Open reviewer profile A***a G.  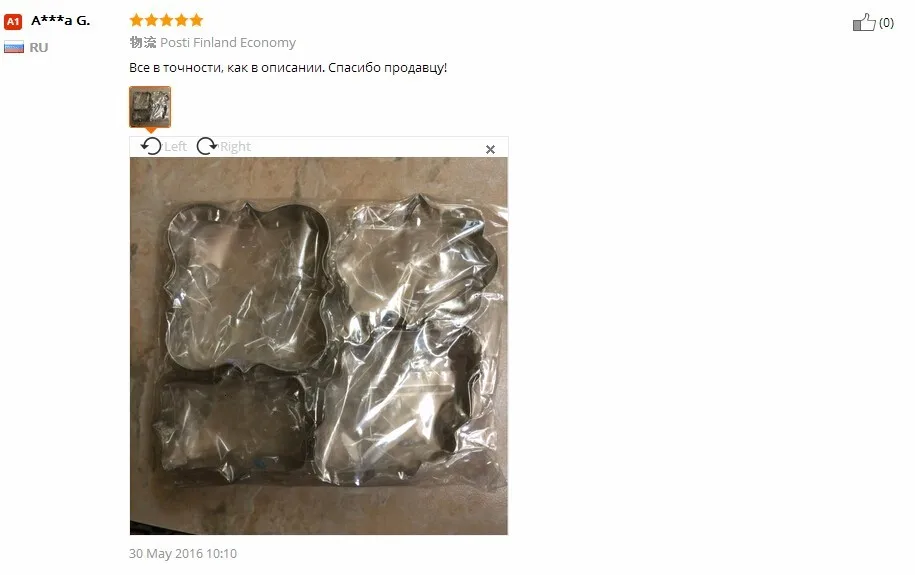point(61,20)
